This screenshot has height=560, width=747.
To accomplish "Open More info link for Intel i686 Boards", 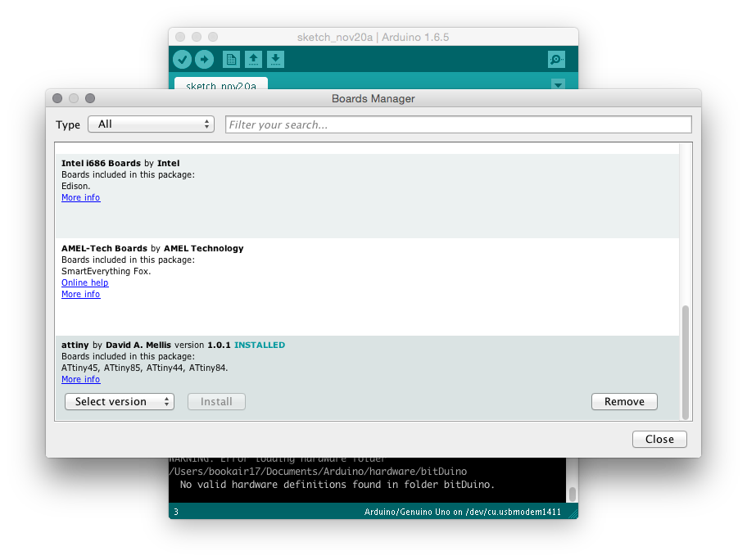I will 80,197.
